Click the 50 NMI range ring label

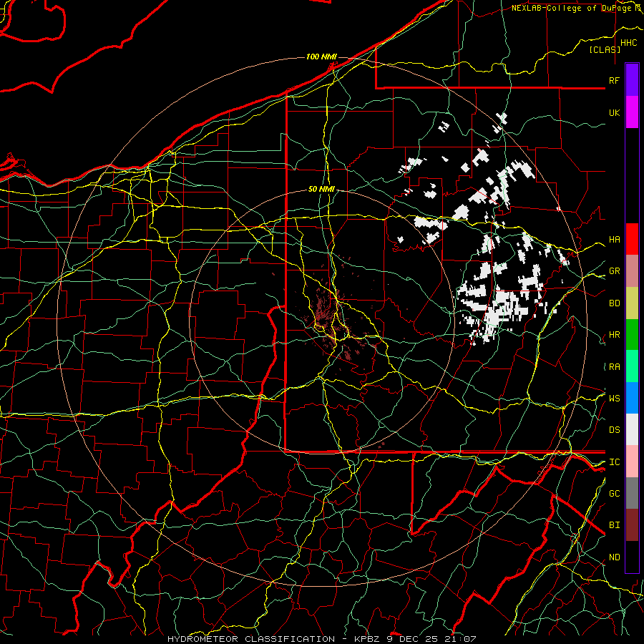(321, 190)
